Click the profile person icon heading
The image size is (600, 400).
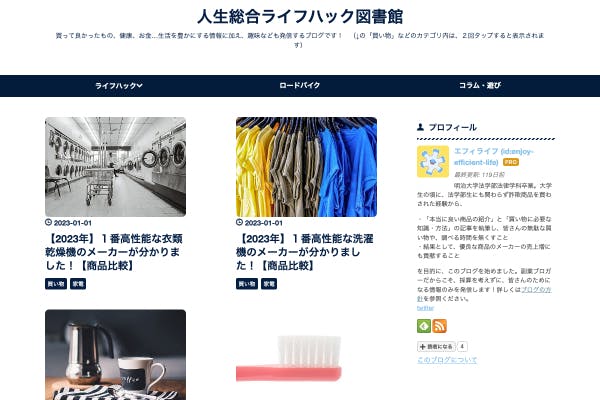click(420, 127)
